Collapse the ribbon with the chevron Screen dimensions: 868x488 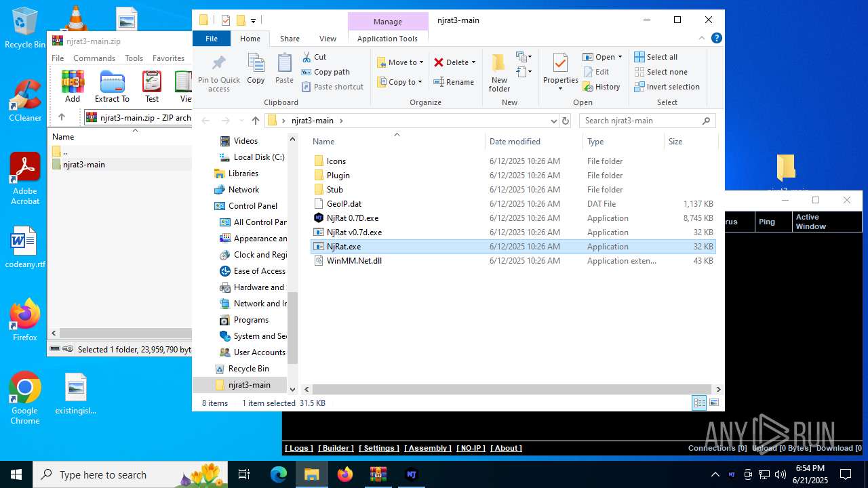703,39
